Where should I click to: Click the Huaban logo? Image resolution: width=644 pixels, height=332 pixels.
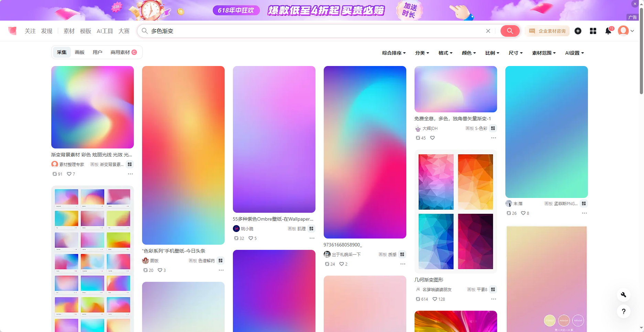coord(12,31)
